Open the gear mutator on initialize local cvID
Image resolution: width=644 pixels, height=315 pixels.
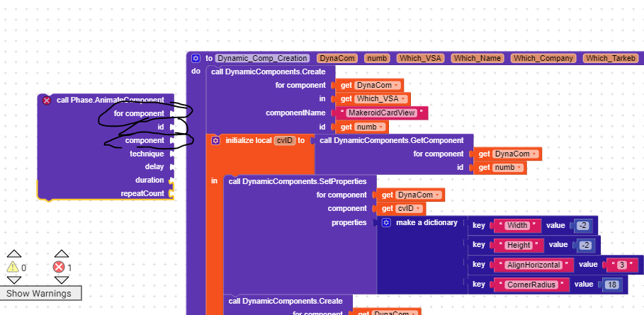click(x=215, y=141)
